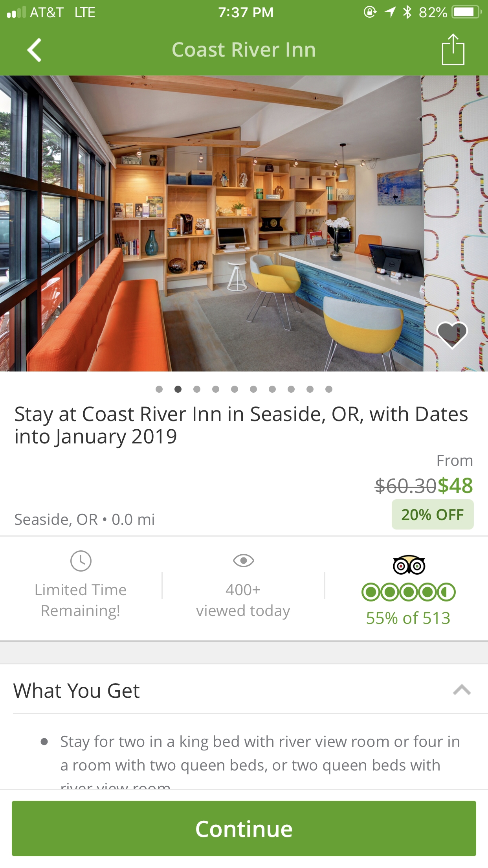Tap the 20% OFF badge
Viewport: 488px width, 868px height.
(432, 515)
